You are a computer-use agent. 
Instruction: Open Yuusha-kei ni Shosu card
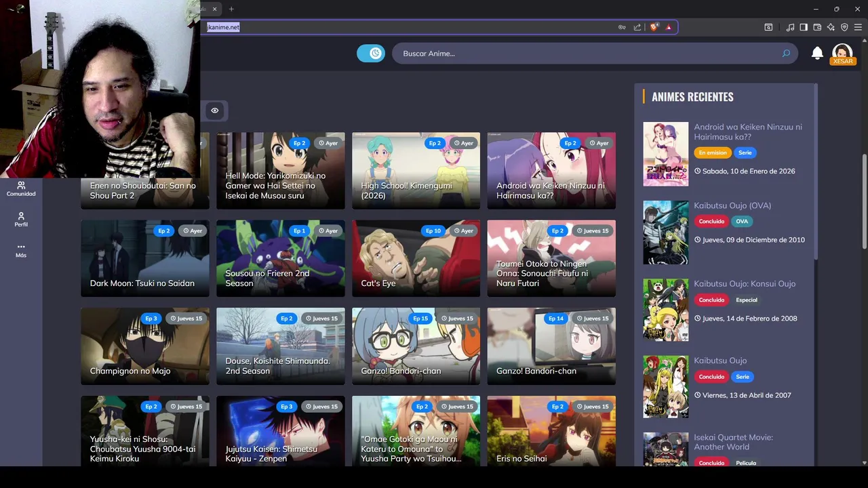pyautogui.click(x=145, y=431)
